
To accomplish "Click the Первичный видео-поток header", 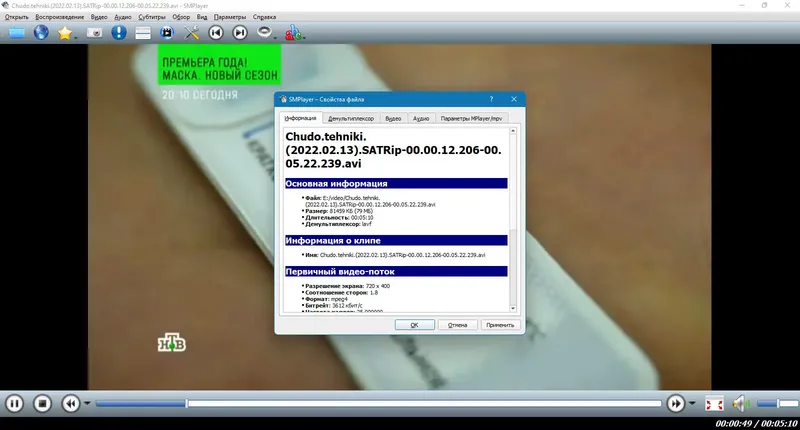I will (x=396, y=271).
